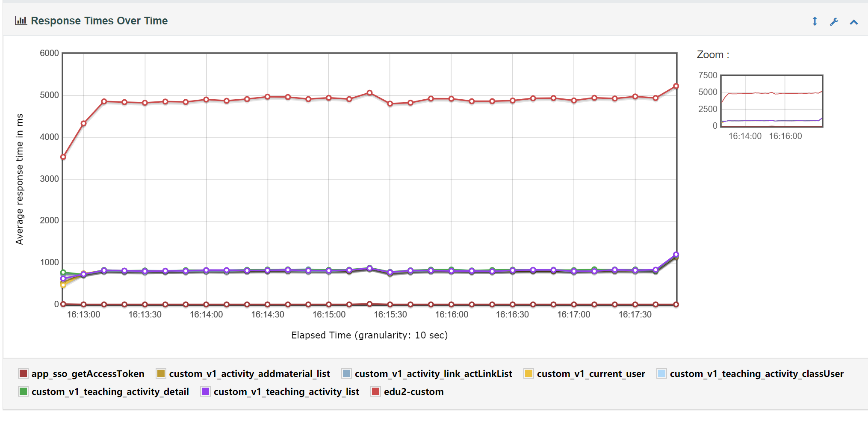This screenshot has width=868, height=427.
Task: Collapse the Response Times Over Time panel
Action: click(853, 22)
